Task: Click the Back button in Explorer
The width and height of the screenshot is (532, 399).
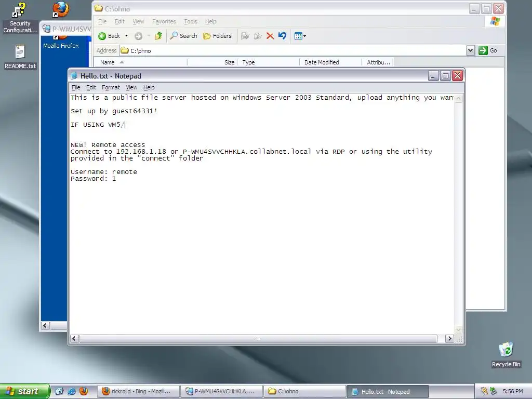Action: [109, 36]
